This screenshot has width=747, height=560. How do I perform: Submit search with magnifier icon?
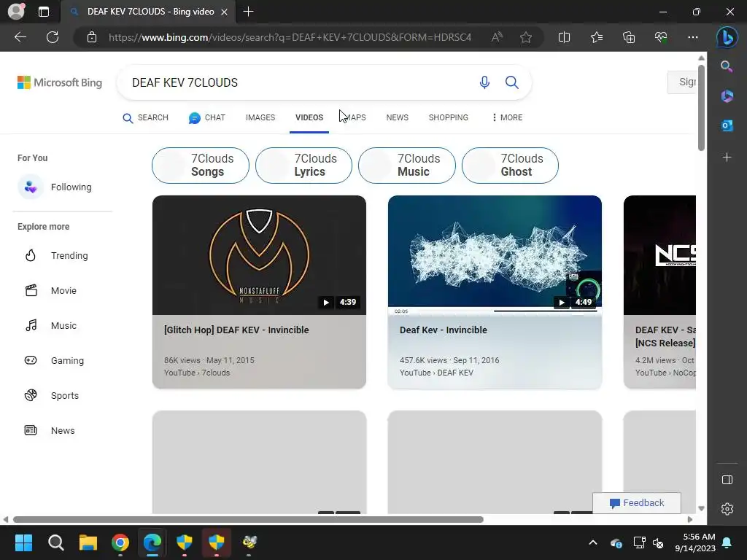tap(511, 82)
